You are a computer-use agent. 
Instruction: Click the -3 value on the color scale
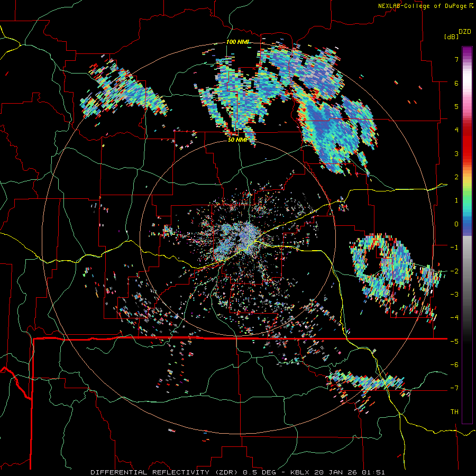pos(454,295)
